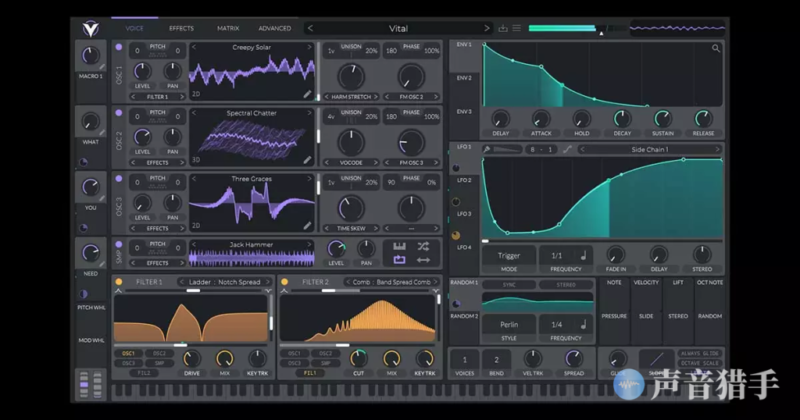Screen dimensions: 800x420
Task: Open the hamburger menu icon
Action: (517, 28)
